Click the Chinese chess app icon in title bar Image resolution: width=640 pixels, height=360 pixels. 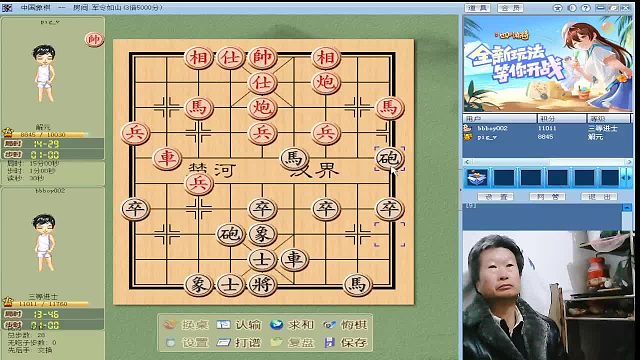[7, 8]
